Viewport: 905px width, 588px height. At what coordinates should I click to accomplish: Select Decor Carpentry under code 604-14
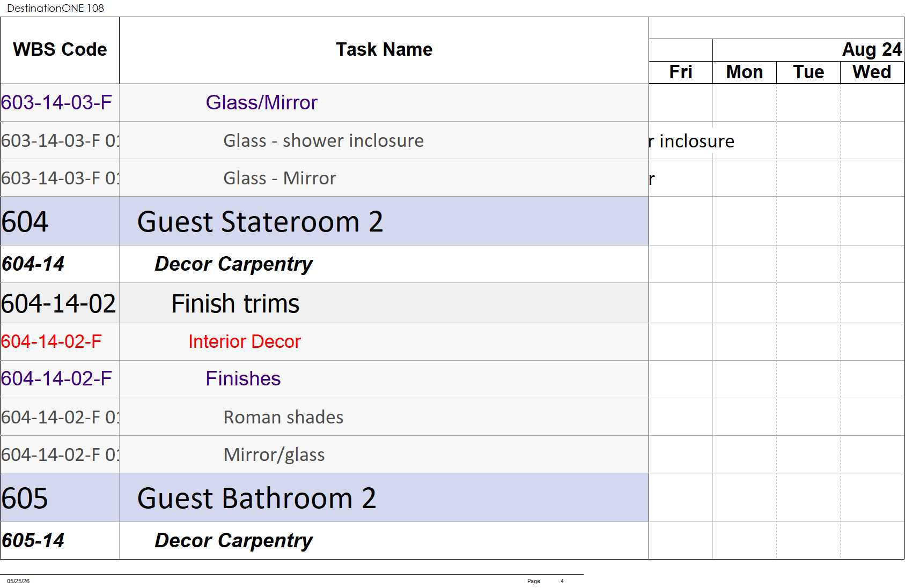click(233, 264)
